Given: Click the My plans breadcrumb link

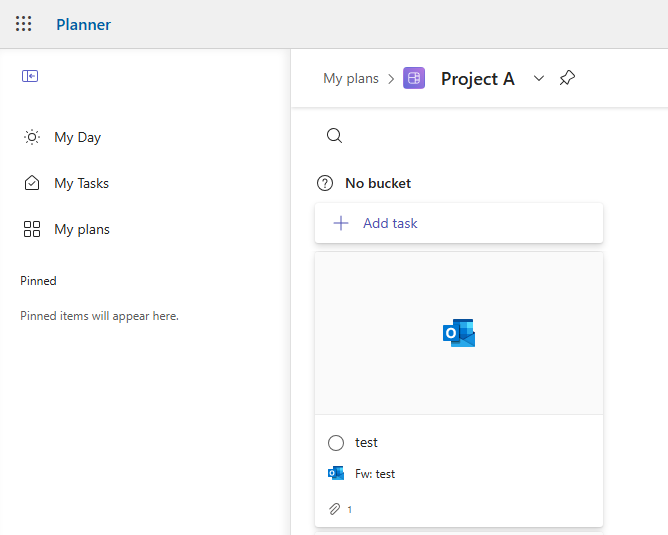Looking at the screenshot, I should (351, 78).
